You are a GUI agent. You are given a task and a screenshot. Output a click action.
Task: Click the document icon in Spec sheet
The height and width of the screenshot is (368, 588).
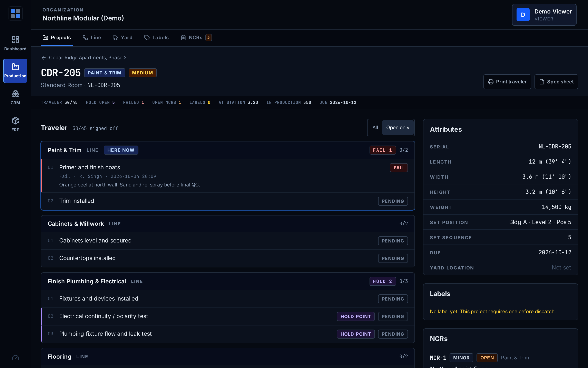(x=542, y=82)
